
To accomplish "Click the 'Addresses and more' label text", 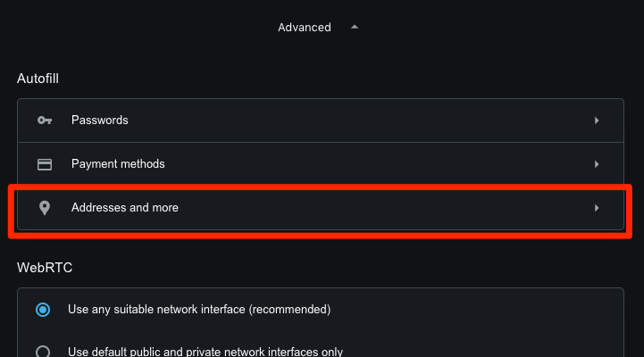I will [x=124, y=208].
